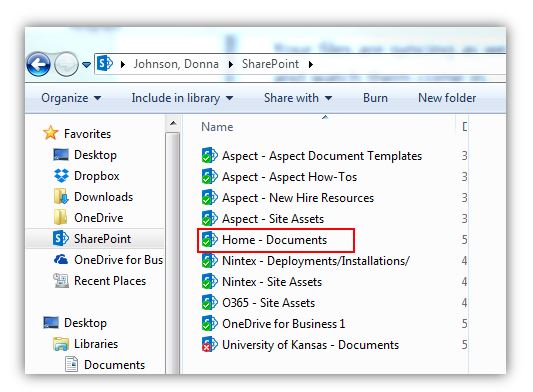533x392 pixels.
Task: Select Favorites in the navigation pane
Action: 87,134
